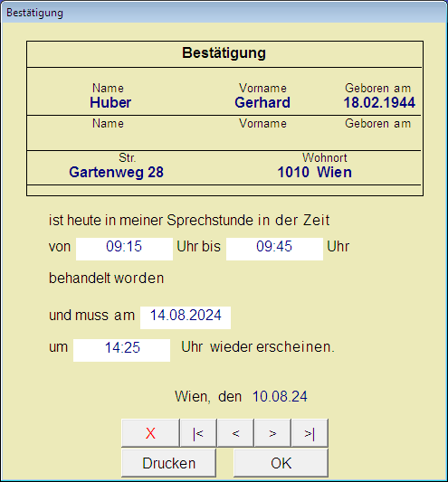This screenshot has width=448, height=482.
Task: Edit the return time 14:25 field
Action: [x=121, y=350]
